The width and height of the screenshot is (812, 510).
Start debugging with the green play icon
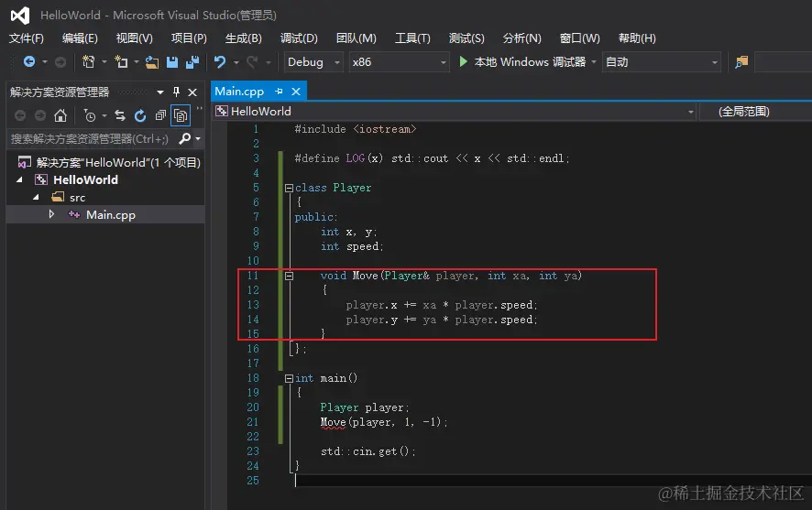point(464,61)
